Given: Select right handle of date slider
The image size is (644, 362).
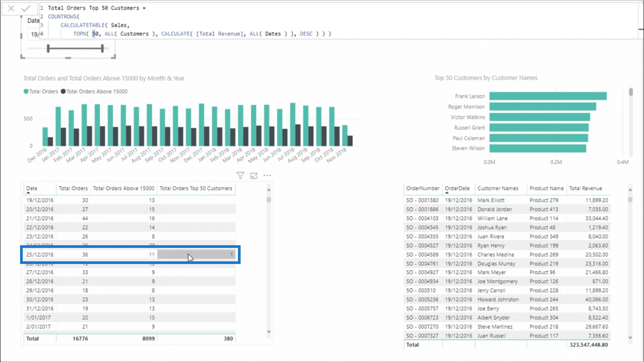Looking at the screenshot, I should tap(102, 49).
